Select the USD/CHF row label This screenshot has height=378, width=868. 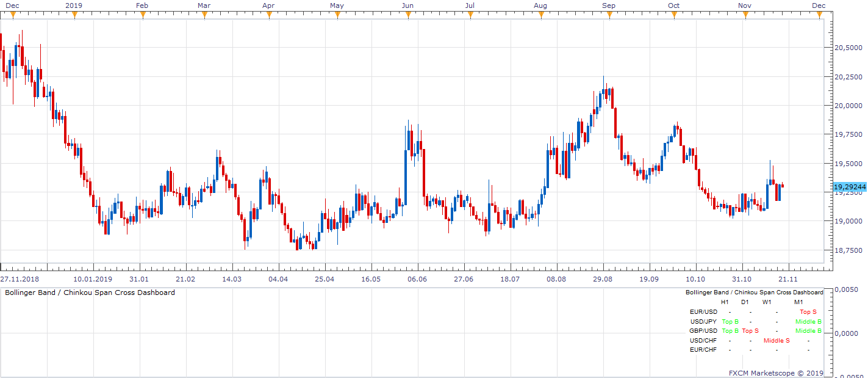pos(703,340)
